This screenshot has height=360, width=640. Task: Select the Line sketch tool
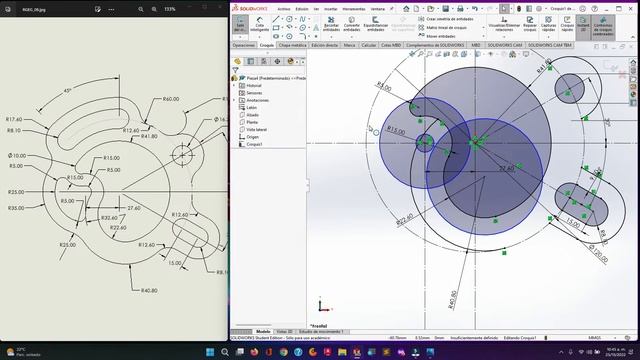[276, 19]
